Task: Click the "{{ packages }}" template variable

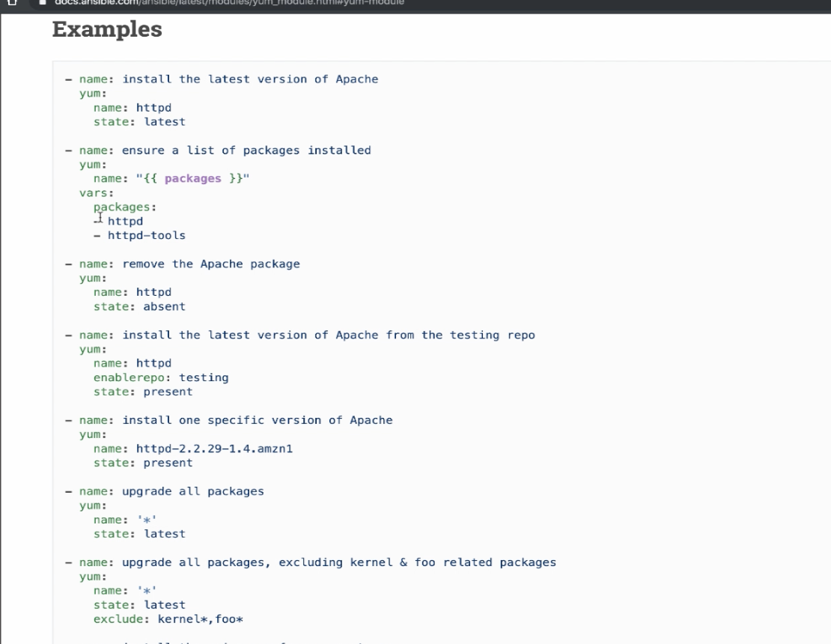Action: pos(193,179)
